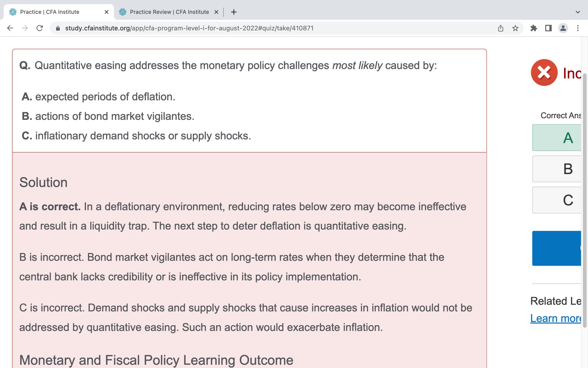Select answer choice C button
588x368 pixels.
click(557, 200)
